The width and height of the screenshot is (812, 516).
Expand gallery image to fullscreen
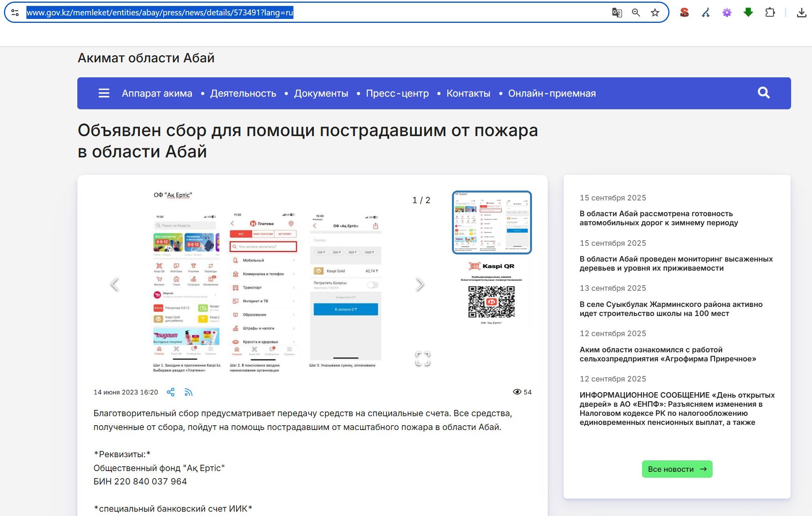tap(422, 359)
